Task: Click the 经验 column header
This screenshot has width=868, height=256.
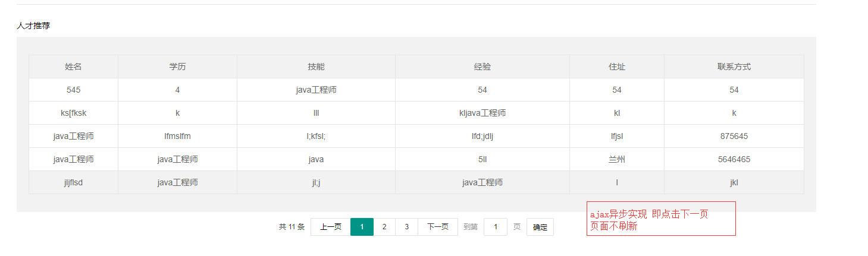Action: tap(482, 67)
